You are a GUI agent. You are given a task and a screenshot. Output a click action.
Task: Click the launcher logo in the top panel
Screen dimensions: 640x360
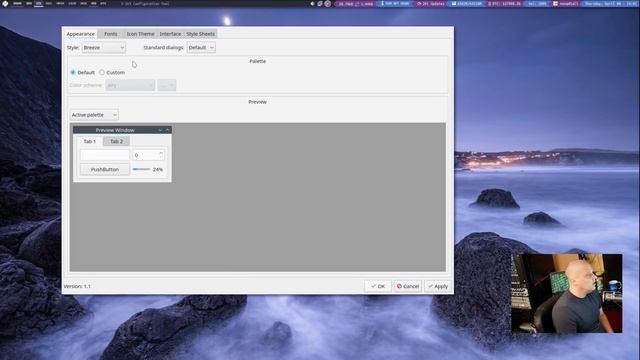click(5, 4)
